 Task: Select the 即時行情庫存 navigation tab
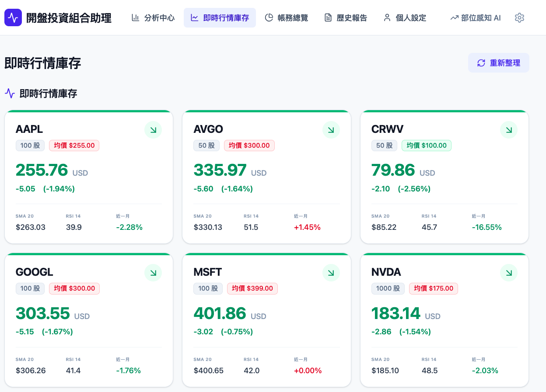[220, 18]
